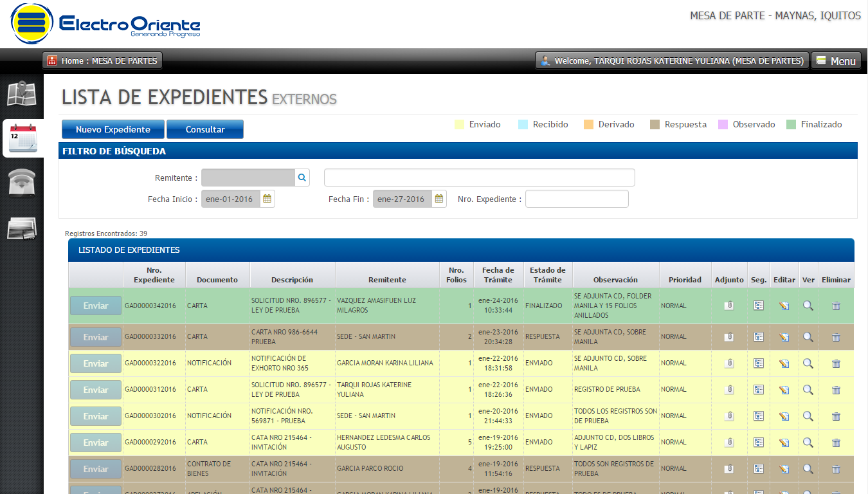View details of expediente GAD0000312016
The width and height of the screenshot is (868, 494).
pos(808,390)
